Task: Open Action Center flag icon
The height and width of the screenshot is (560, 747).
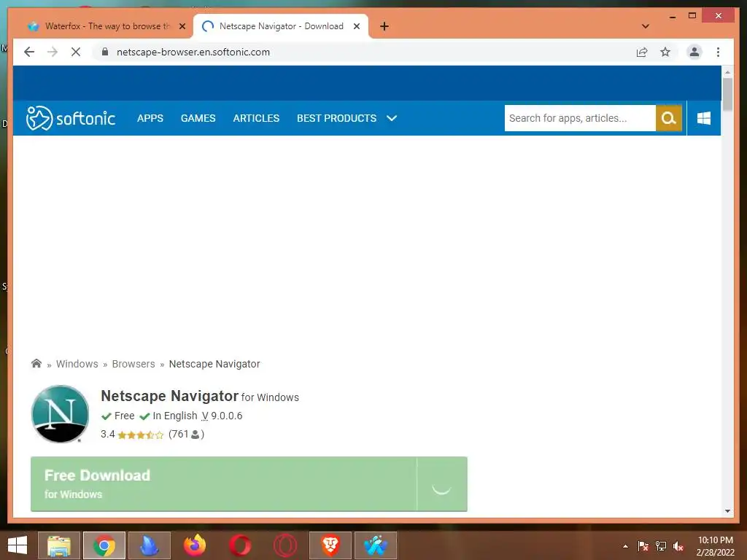Action: point(643,546)
